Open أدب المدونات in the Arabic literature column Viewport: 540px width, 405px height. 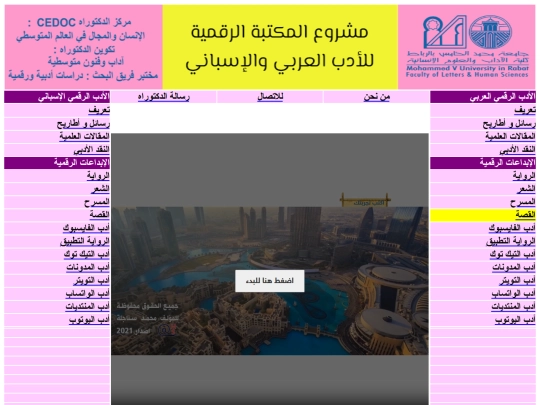click(514, 267)
